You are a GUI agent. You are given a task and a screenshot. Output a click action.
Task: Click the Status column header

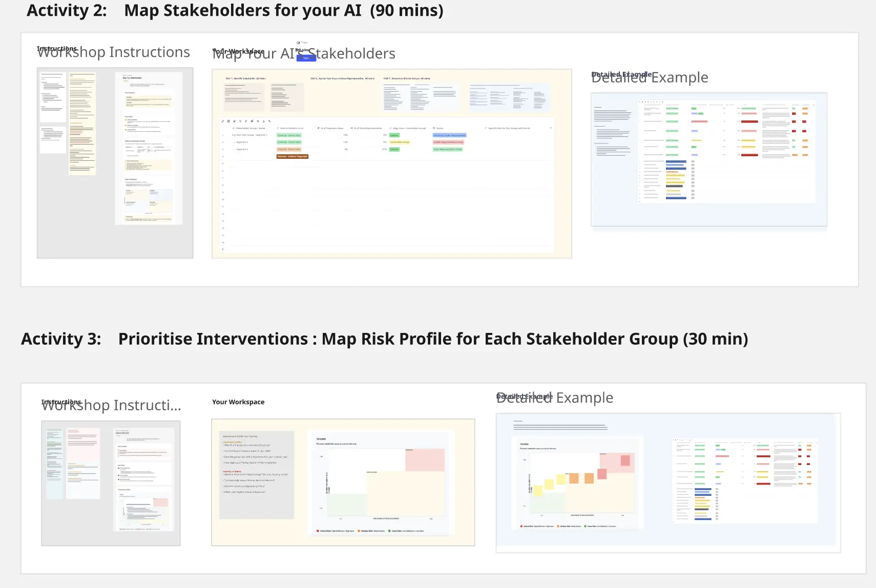click(438, 128)
